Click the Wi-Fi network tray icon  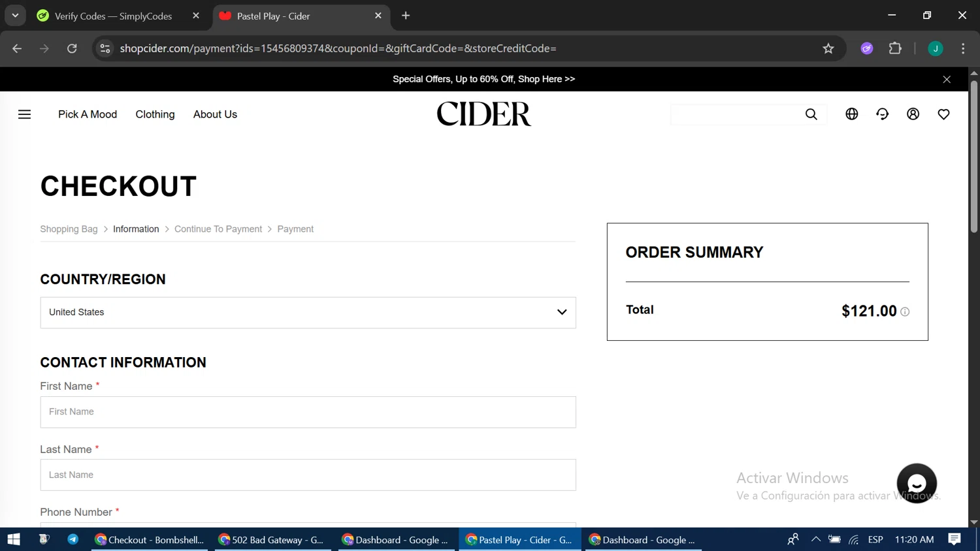tap(854, 539)
